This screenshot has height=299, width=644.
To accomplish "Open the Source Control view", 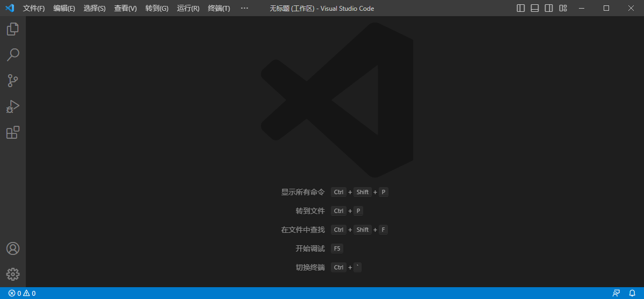I will click(x=13, y=81).
